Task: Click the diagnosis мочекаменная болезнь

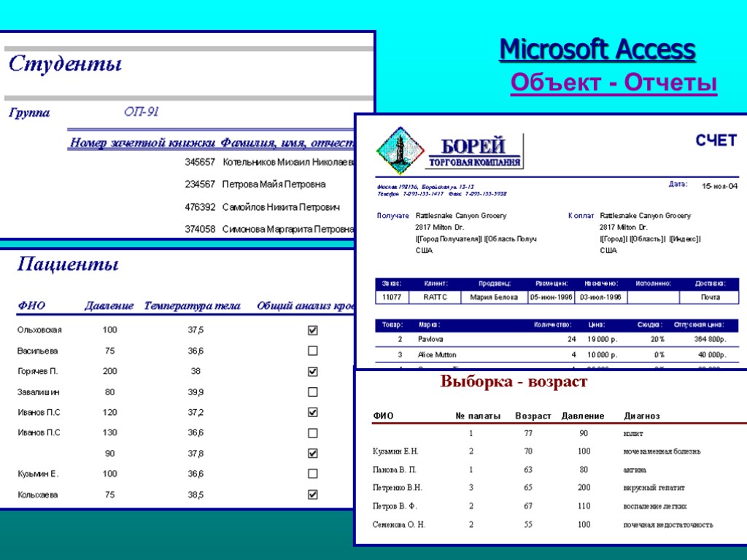Action: click(662, 451)
